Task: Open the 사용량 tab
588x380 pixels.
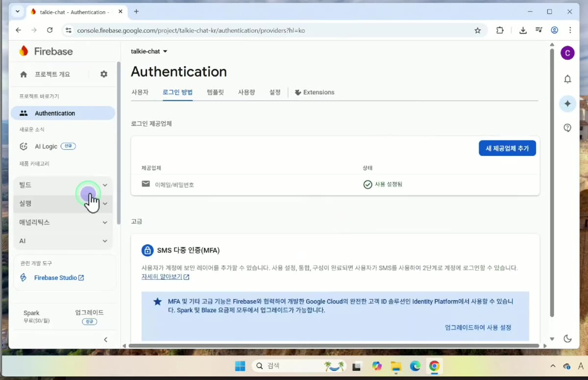Action: click(x=246, y=92)
